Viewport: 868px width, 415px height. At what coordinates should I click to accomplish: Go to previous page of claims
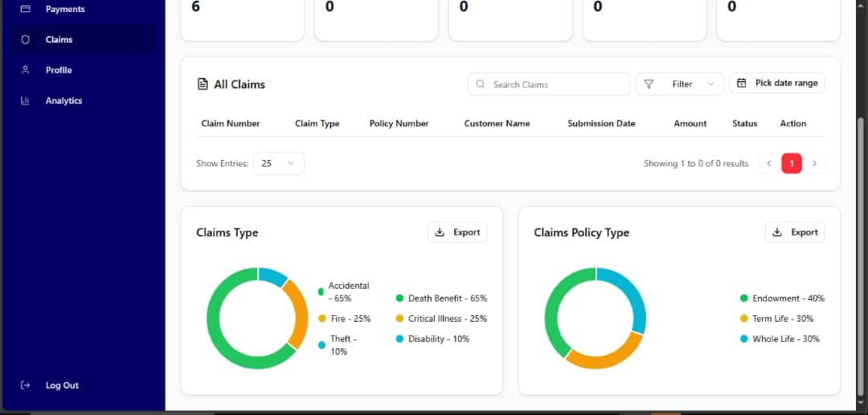click(769, 163)
